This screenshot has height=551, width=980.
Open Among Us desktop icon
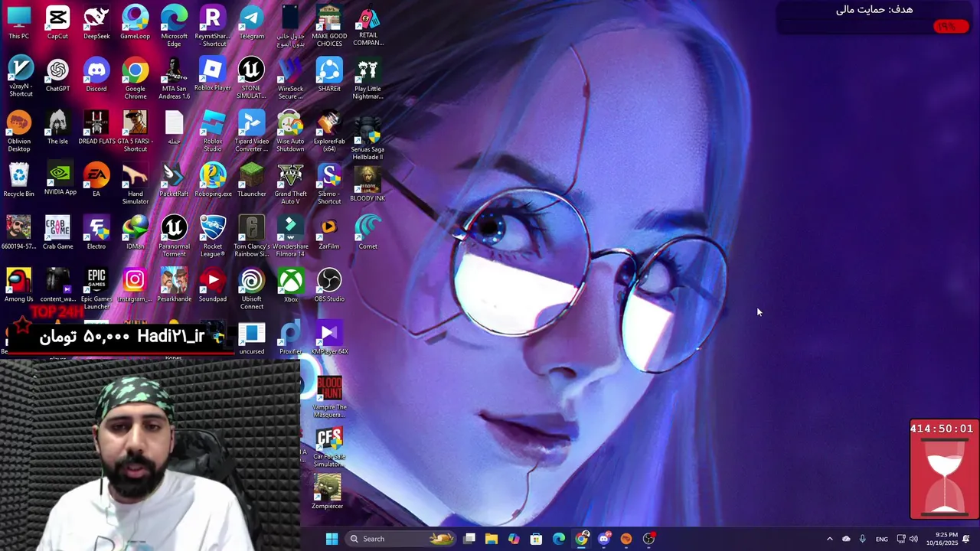coord(19,285)
